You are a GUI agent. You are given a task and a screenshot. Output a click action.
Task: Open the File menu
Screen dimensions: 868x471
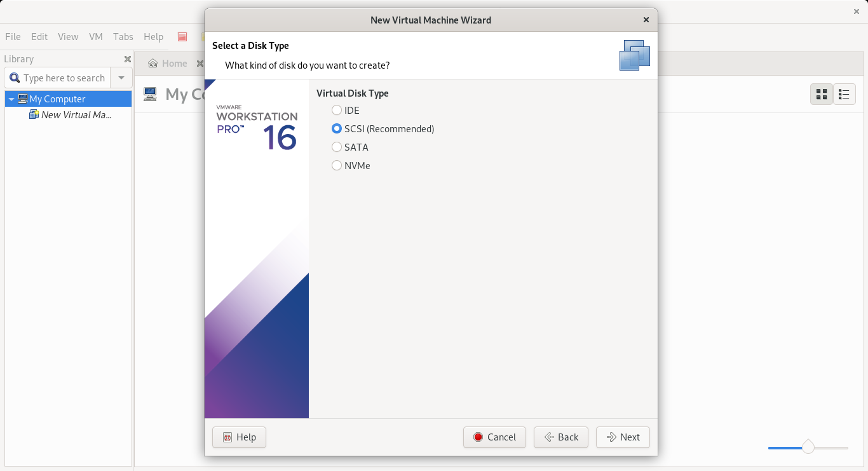click(13, 37)
